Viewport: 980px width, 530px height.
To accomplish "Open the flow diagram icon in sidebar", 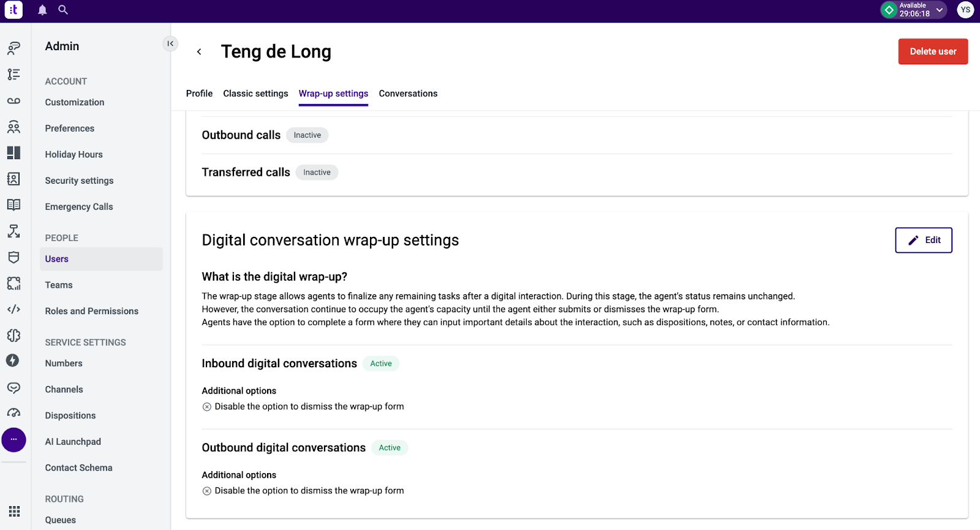I will (13, 231).
